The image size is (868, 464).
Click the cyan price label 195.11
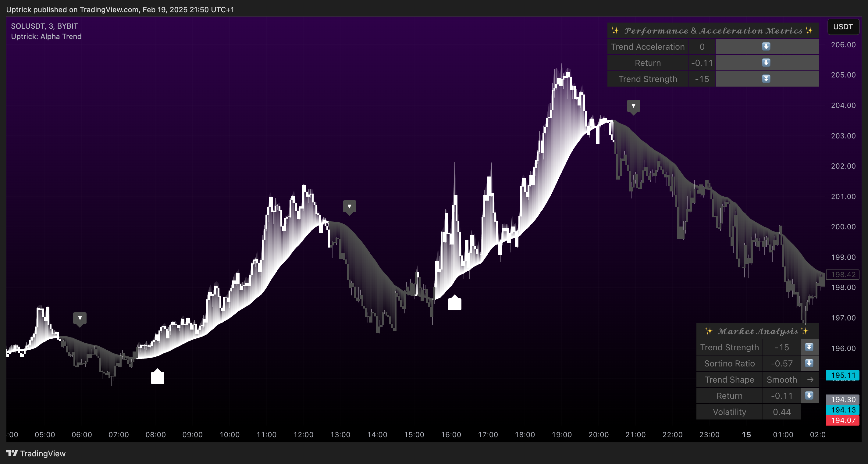pos(843,375)
